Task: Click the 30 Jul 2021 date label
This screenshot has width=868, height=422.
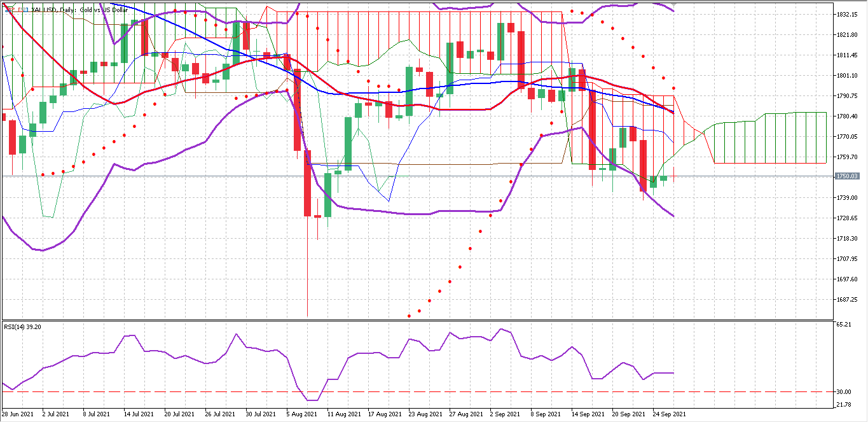Action: pyautogui.click(x=260, y=414)
